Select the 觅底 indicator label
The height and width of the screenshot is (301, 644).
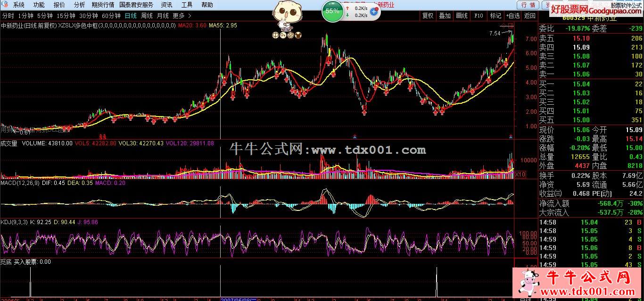[6, 261]
